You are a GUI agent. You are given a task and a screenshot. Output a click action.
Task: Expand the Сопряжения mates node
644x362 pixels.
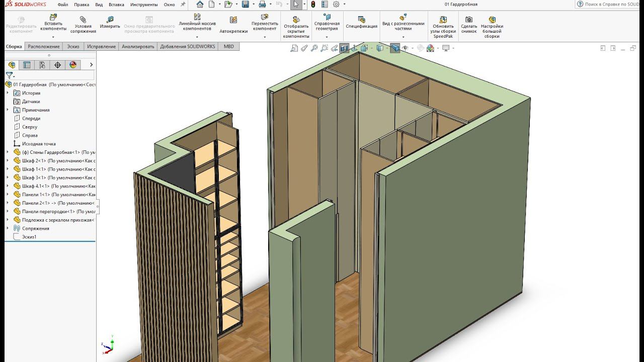8,228
